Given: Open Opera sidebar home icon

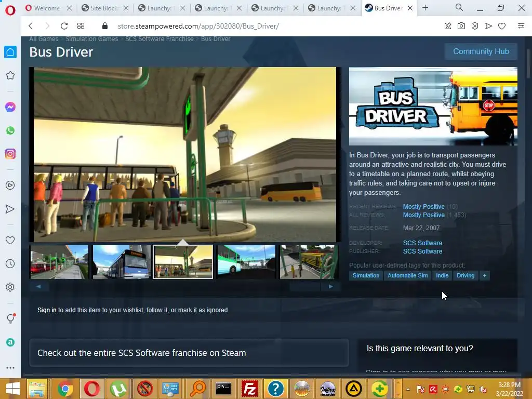Looking at the screenshot, I should coord(10,52).
